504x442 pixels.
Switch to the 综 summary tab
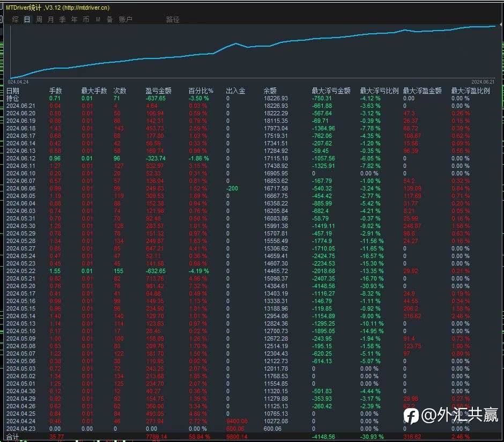click(15, 20)
